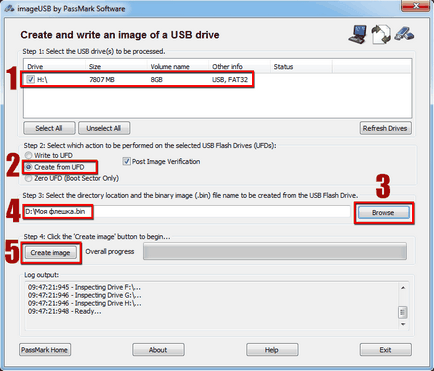Click the USB flash drive icon
Screen dimensions: 434x371
[x=404, y=34]
